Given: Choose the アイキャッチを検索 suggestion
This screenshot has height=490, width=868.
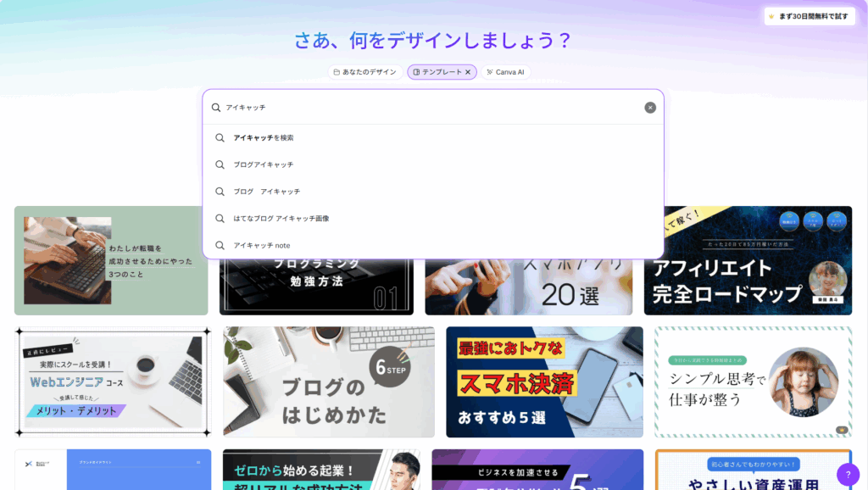Looking at the screenshot, I should (264, 137).
